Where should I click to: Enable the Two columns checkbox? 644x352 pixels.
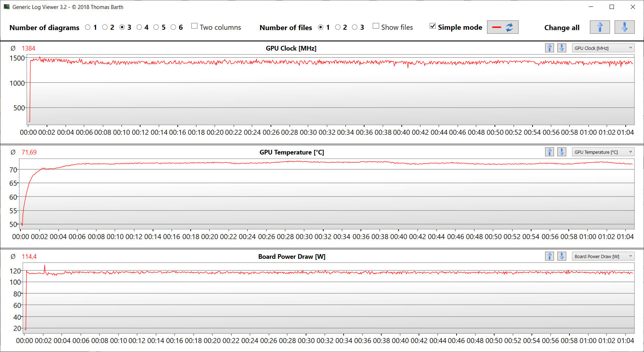pos(195,26)
